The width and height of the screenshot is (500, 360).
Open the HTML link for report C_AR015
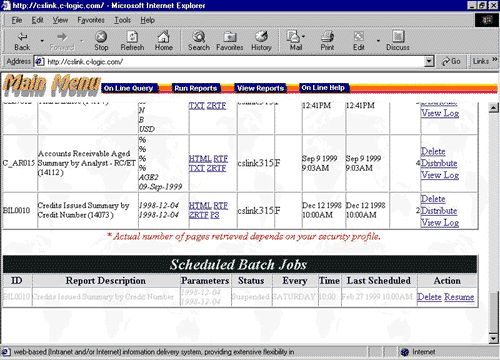[200, 159]
